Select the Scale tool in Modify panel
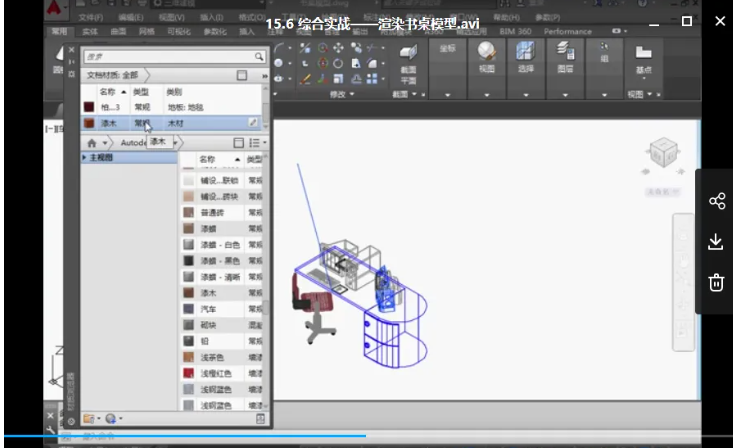 tap(338, 79)
